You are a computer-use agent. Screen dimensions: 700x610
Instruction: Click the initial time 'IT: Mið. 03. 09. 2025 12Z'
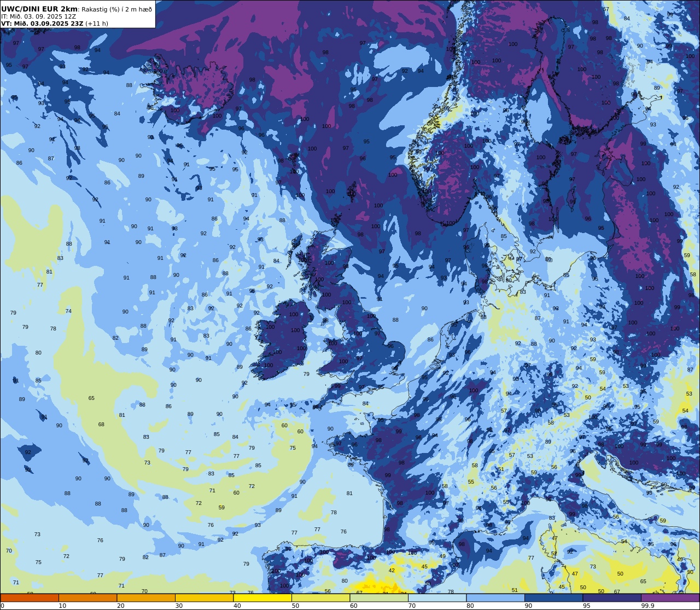(39, 16)
